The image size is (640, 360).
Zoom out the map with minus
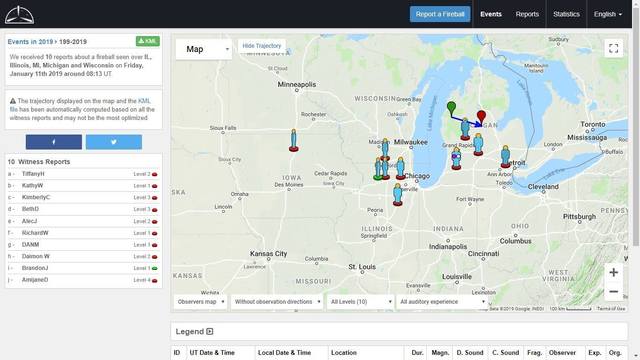pyautogui.click(x=613, y=291)
